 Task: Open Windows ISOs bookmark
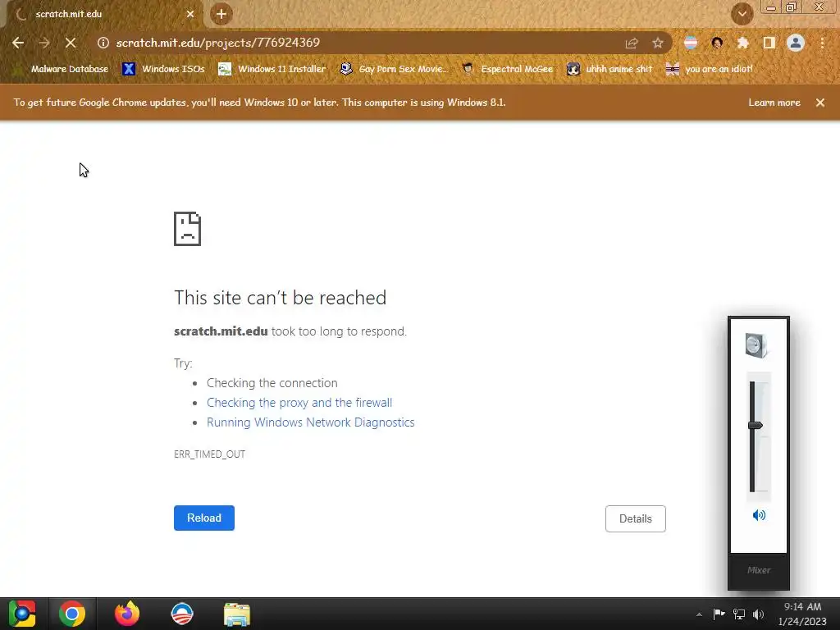coord(163,69)
